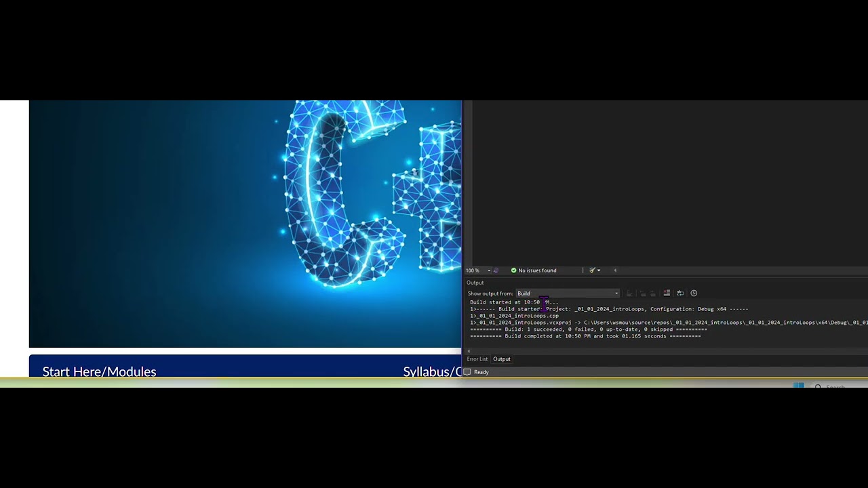Click the No issues found indicator
This screenshot has height=488, width=868.
pos(534,270)
